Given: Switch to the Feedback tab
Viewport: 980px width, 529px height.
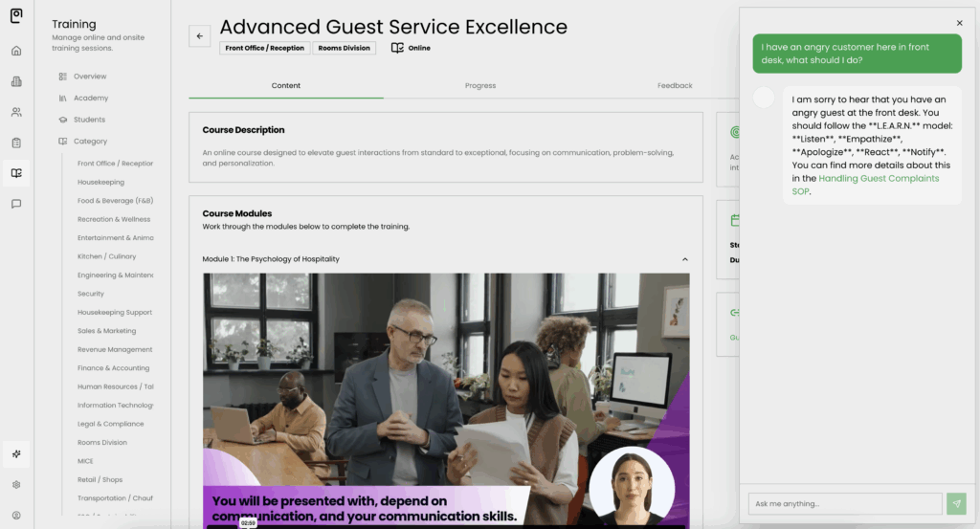Looking at the screenshot, I should (675, 86).
